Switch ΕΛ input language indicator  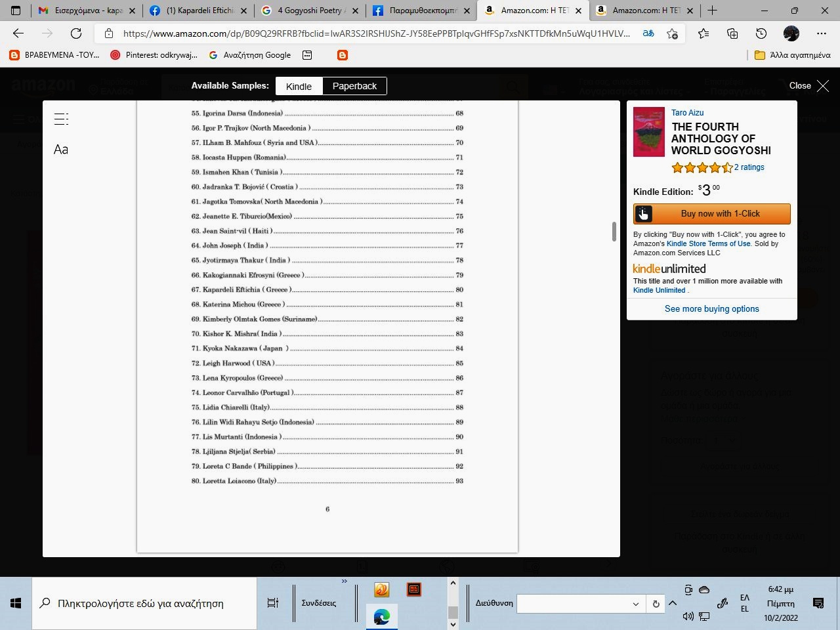745,603
